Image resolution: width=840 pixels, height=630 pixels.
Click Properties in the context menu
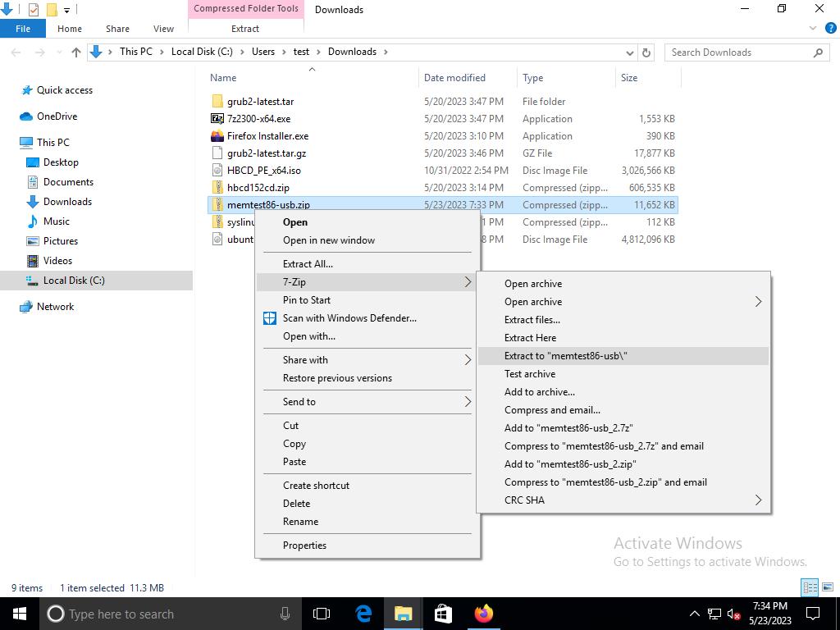[x=304, y=545]
